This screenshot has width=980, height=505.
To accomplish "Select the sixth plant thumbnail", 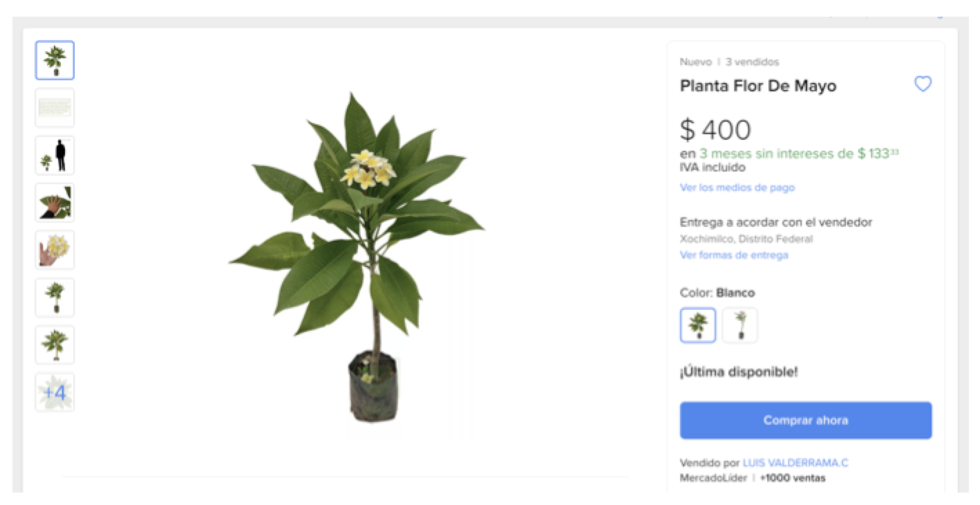I will (55, 297).
